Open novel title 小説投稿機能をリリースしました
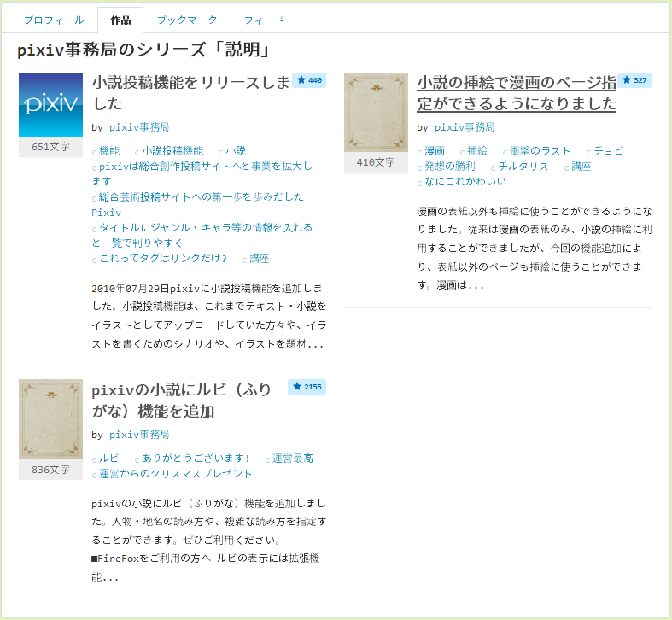The height and width of the screenshot is (620, 672). tap(191, 92)
